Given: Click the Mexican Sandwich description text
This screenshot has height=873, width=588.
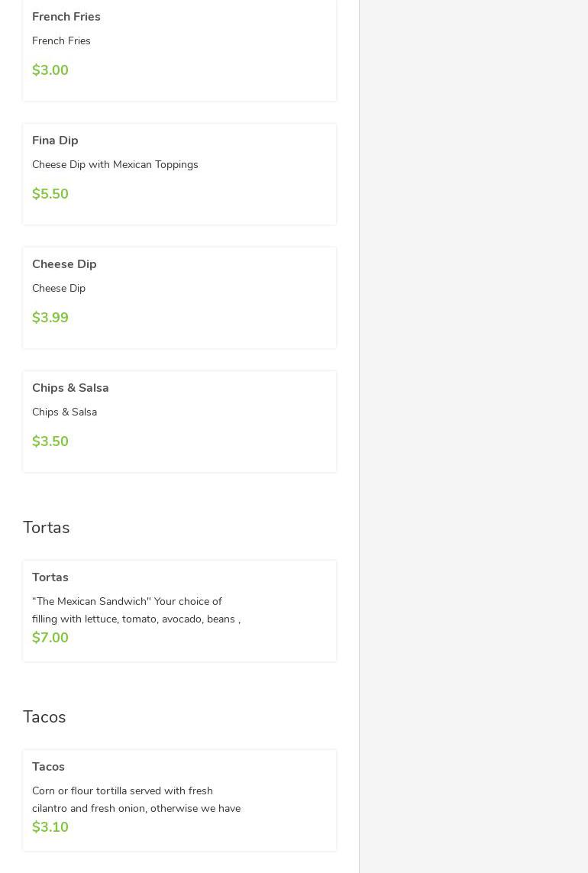Looking at the screenshot, I should coord(136,610).
